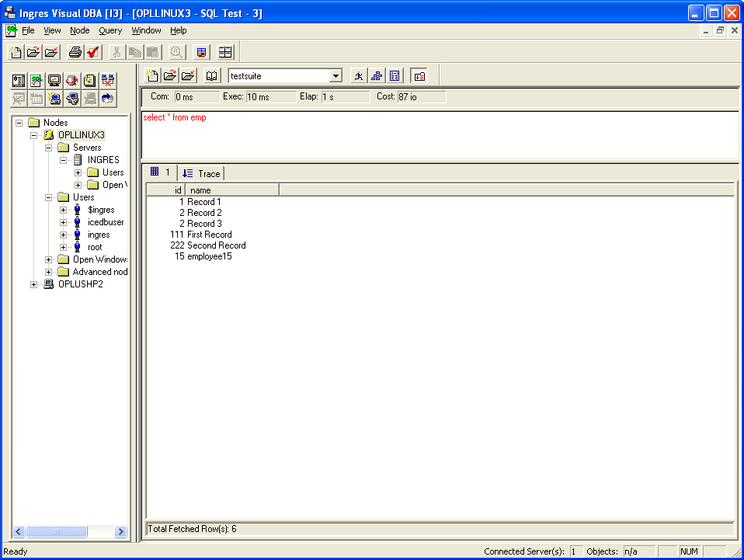
Task: Click the computer with wrench alter node icon
Action: (x=72, y=99)
